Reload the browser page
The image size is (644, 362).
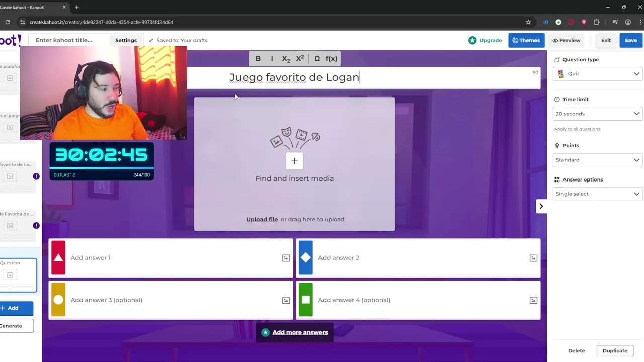[x=8, y=22]
